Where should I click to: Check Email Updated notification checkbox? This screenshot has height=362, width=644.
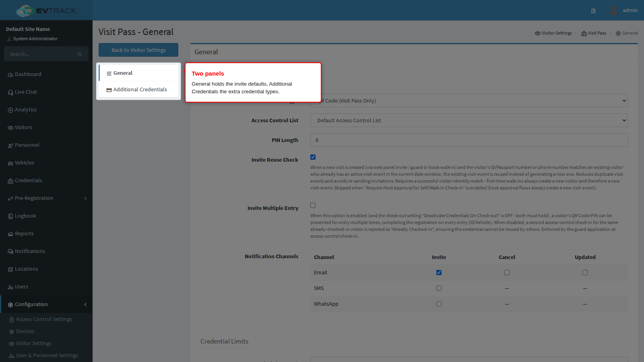[585, 272]
